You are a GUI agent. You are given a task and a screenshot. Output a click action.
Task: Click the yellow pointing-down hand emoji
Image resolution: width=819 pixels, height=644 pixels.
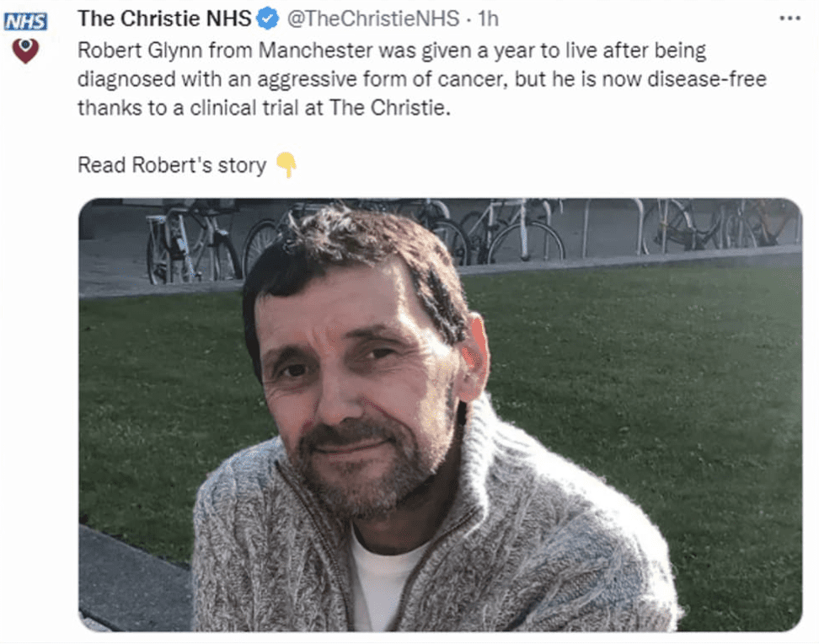coord(286,164)
